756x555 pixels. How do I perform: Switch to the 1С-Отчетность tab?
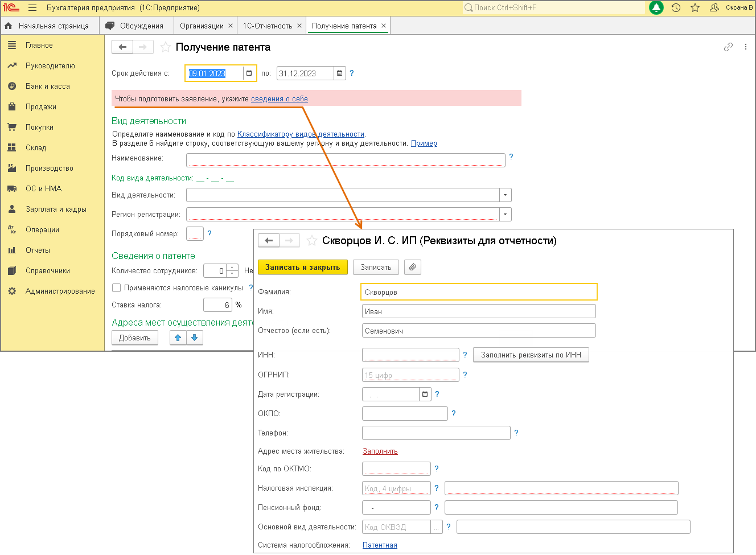268,26
